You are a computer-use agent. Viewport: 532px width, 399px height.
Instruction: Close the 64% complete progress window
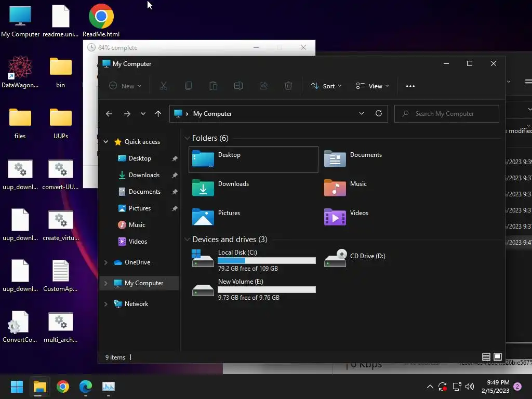[x=303, y=47]
